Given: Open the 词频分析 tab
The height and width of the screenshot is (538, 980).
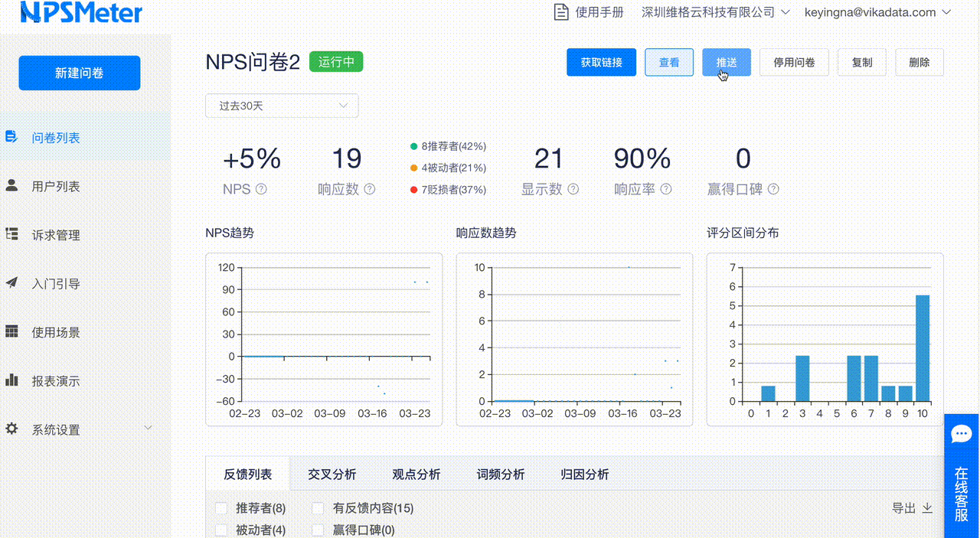Looking at the screenshot, I should 500,474.
